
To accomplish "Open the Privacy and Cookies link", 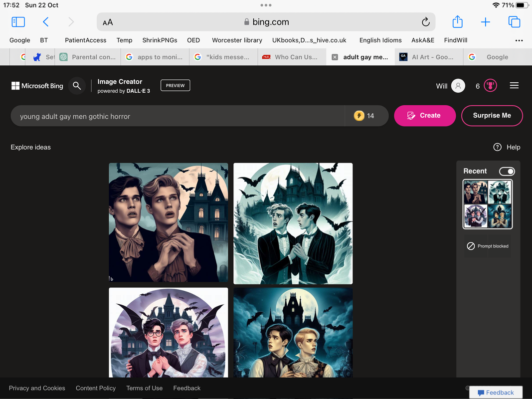I will pos(37,388).
